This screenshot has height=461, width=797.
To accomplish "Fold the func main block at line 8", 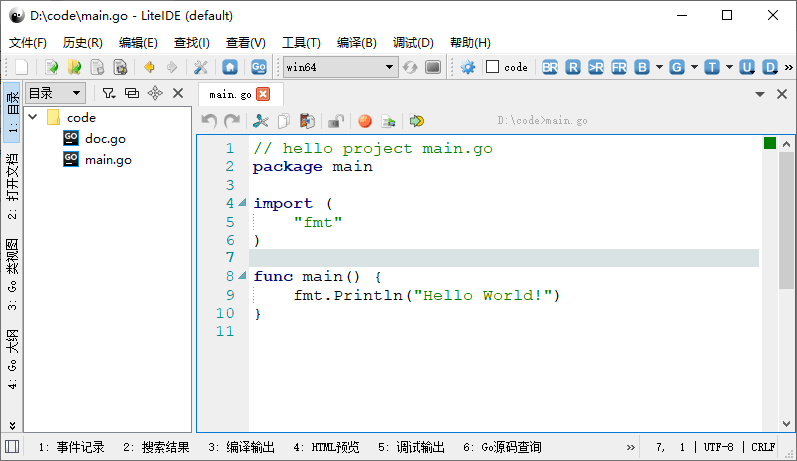I will pos(242,276).
